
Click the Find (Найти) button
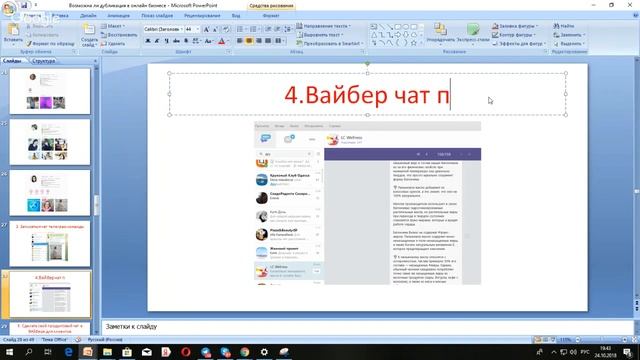(x=564, y=26)
